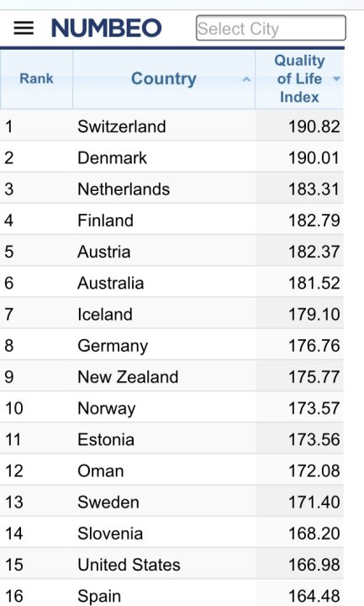Click Oman in the ranking table
Viewport: 364px width, 606px height.
(x=101, y=471)
